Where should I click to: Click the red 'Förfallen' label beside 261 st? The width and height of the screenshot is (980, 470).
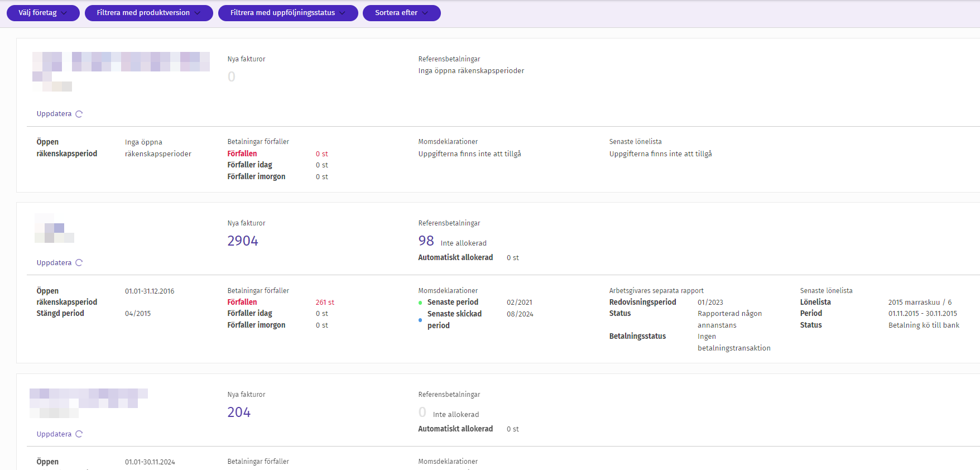242,302
